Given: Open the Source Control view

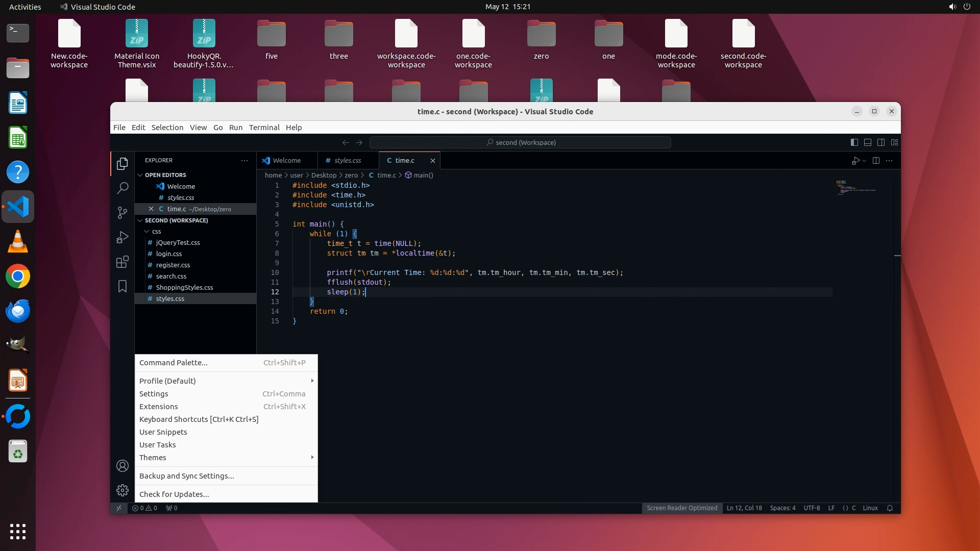Looking at the screenshot, I should pos(122,213).
